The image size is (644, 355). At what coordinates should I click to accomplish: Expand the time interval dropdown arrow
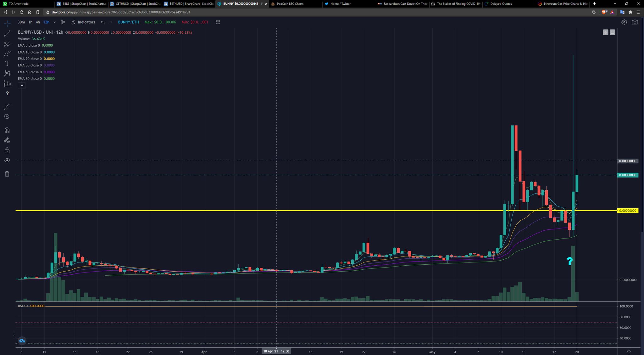click(x=54, y=22)
